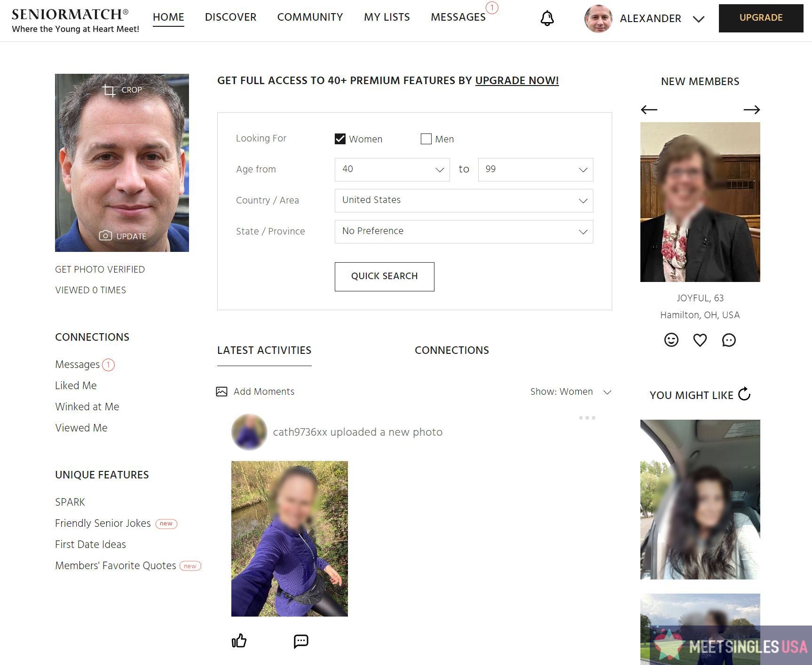The image size is (812, 665).
Task: Refresh the You Might Like suggestions
Action: tap(744, 394)
